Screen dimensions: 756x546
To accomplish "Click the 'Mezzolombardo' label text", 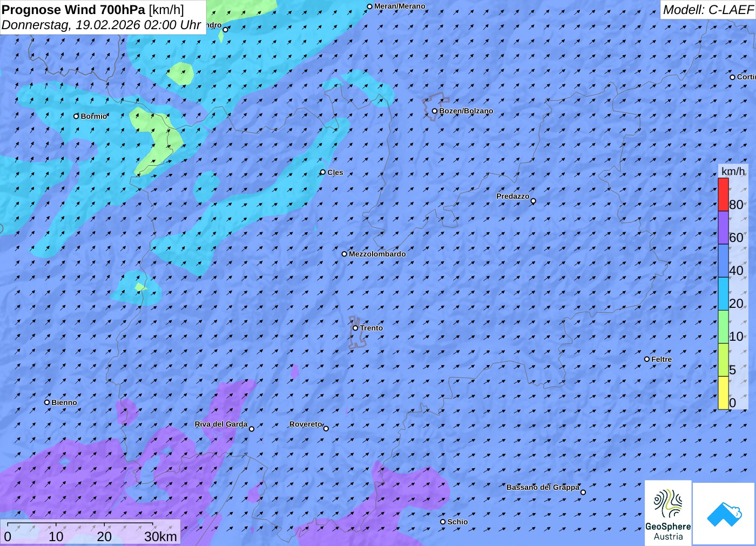I will pyautogui.click(x=377, y=254).
